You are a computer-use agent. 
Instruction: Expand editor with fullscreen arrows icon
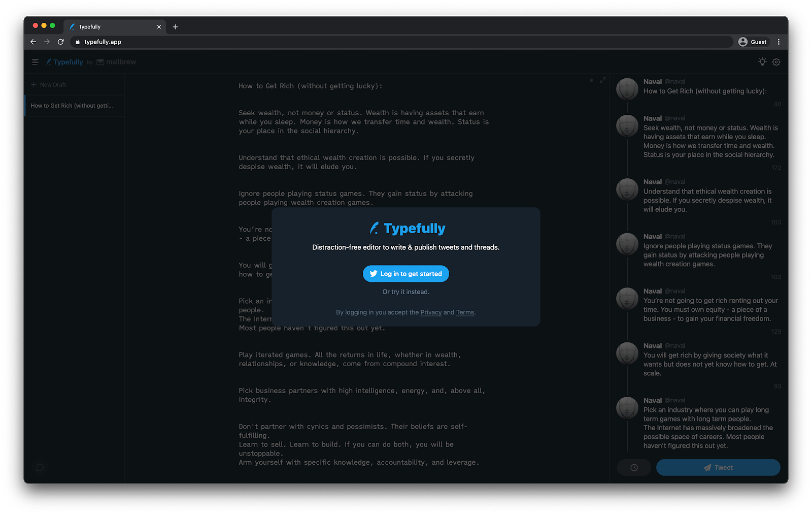(602, 80)
